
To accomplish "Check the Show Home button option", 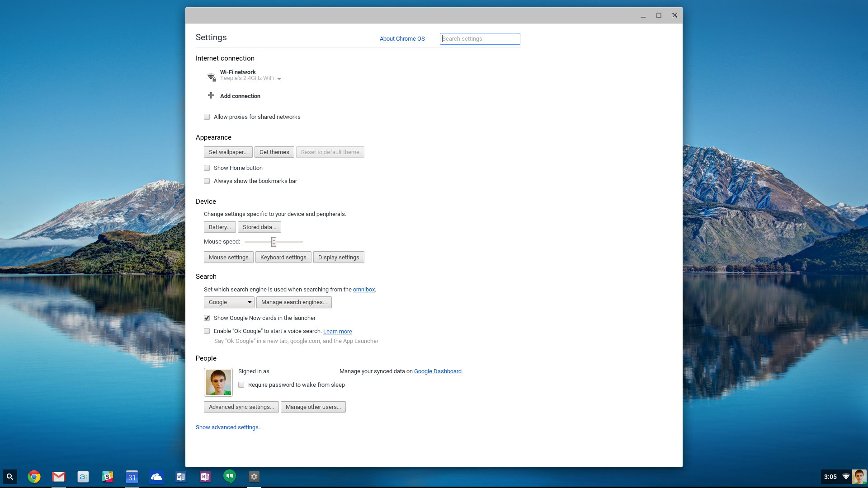I will point(207,168).
